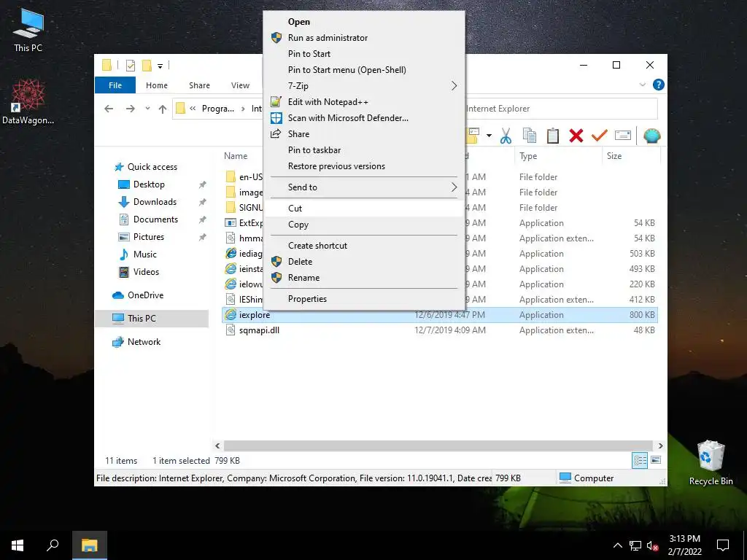747x560 pixels.
Task: Choose Rename in the context menu
Action: 364,278
